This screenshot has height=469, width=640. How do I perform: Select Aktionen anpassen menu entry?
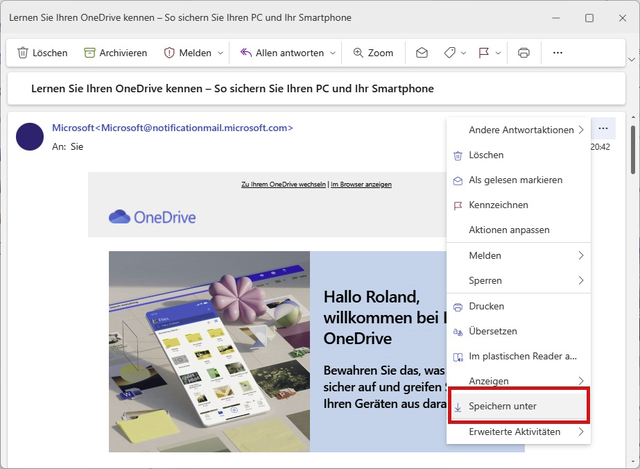(x=519, y=230)
